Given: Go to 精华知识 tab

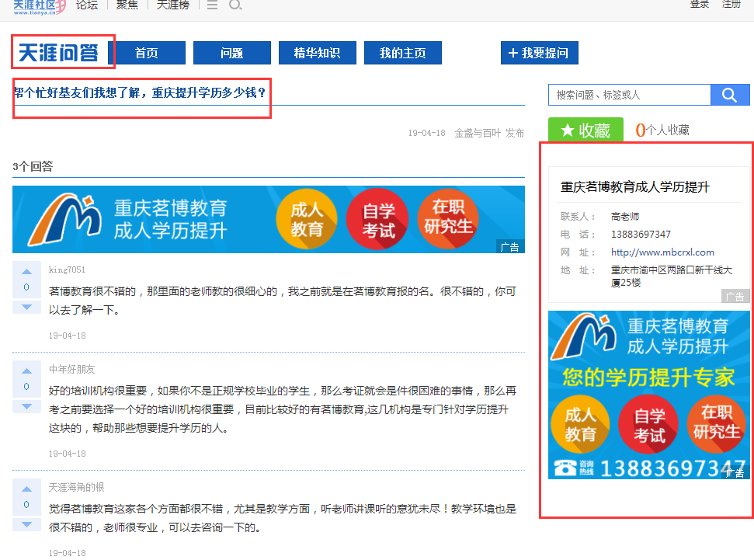Looking at the screenshot, I should tap(318, 53).
